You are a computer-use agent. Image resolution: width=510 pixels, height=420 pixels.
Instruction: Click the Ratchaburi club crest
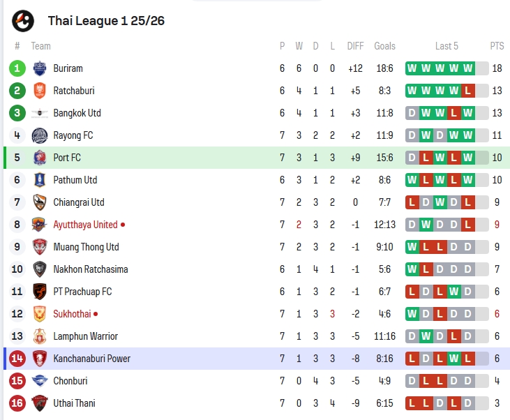pyautogui.click(x=39, y=91)
